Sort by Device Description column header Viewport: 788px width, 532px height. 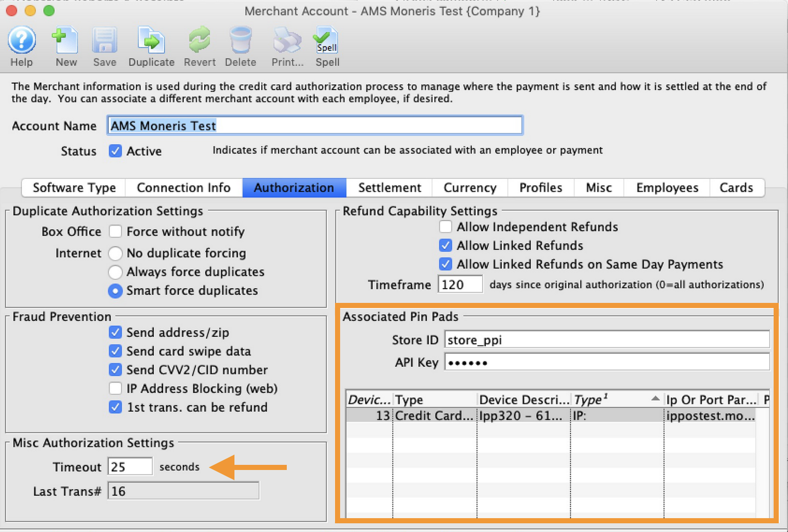(x=524, y=400)
